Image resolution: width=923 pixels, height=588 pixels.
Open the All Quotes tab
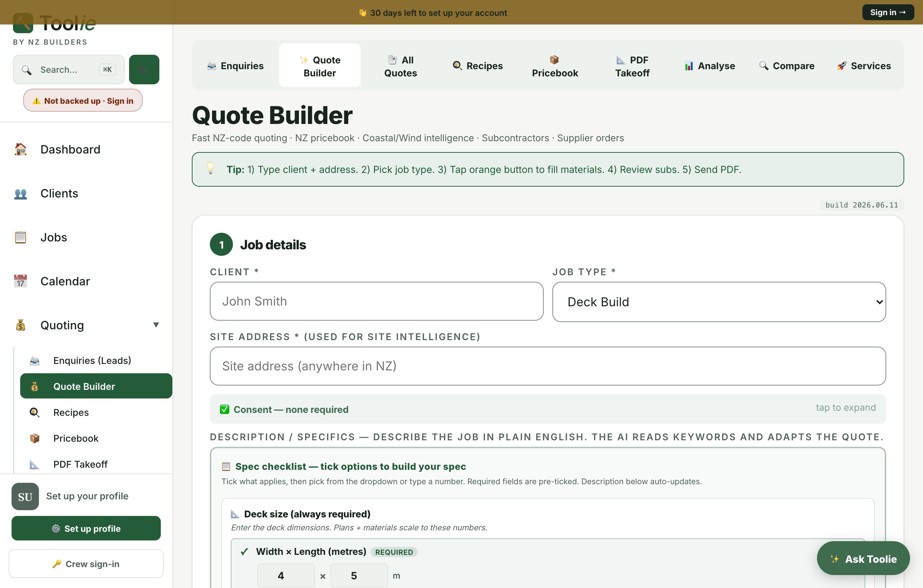[x=400, y=66]
